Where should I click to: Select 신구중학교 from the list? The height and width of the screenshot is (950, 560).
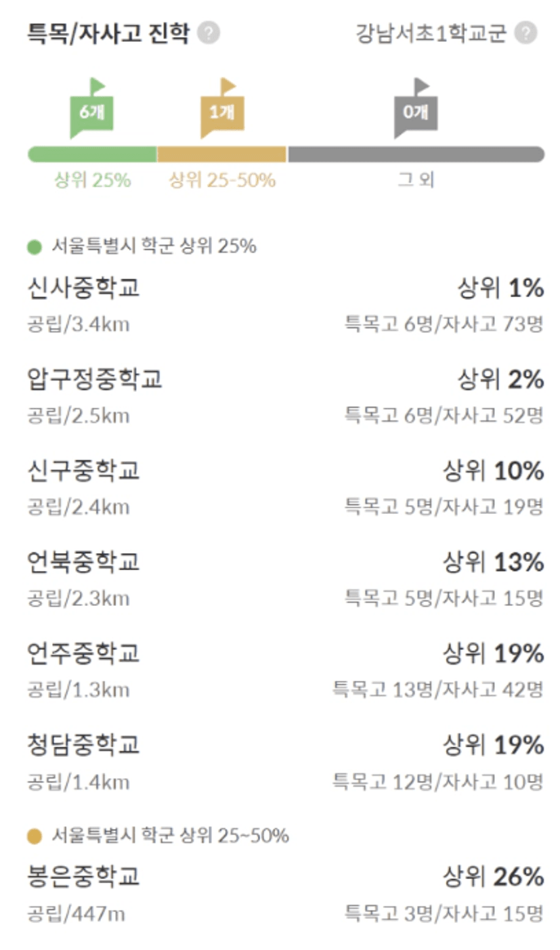[x=83, y=471]
